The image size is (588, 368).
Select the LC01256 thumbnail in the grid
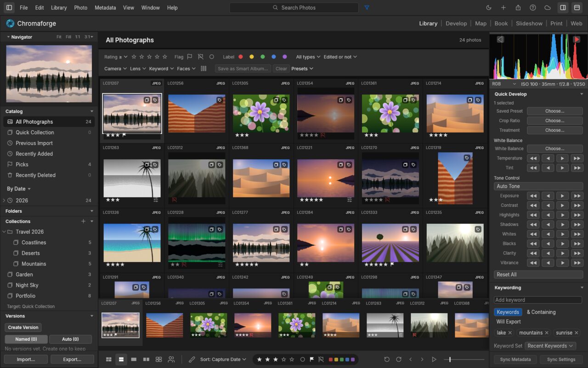(197, 114)
